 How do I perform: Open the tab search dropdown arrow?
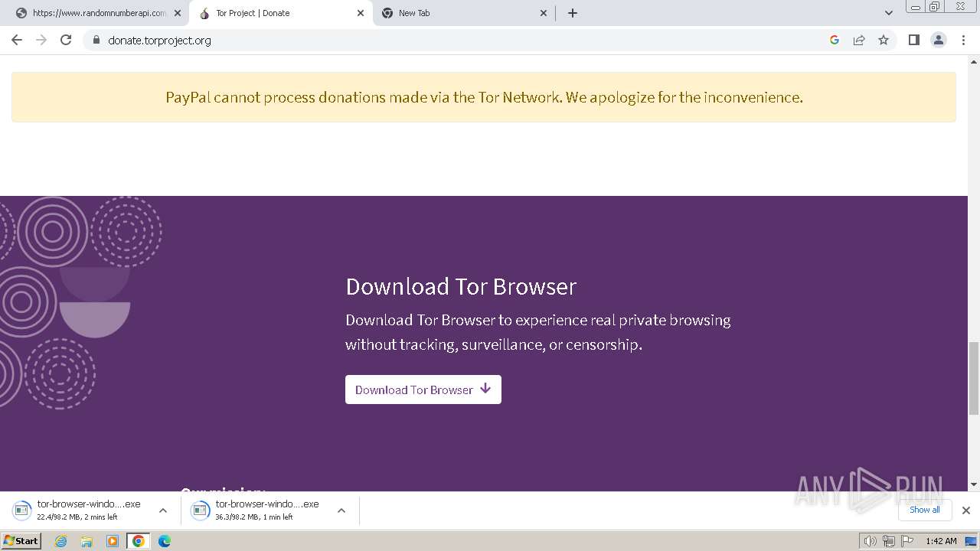click(x=889, y=13)
